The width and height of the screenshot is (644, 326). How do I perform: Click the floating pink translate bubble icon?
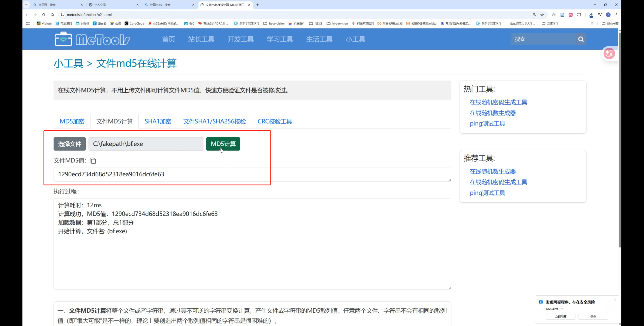(x=609, y=54)
